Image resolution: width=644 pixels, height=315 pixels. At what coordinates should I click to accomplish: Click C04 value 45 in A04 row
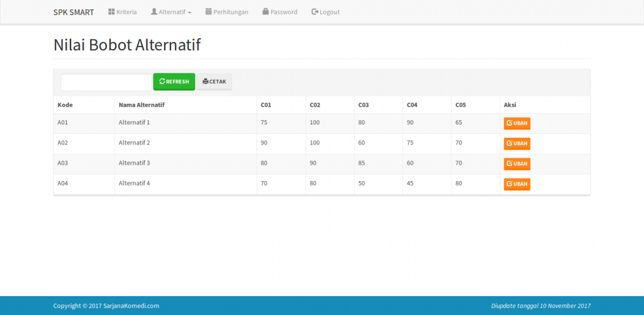click(410, 183)
